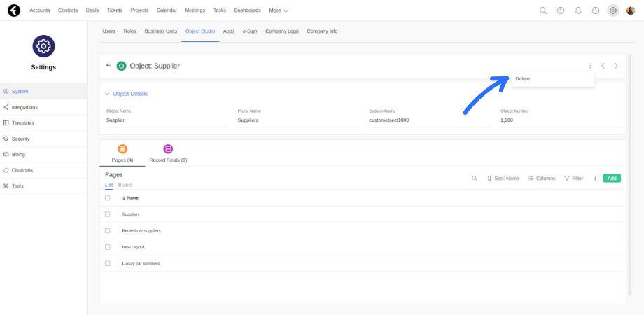The width and height of the screenshot is (644, 315).
Task: Open the notifications bell icon
Action: pos(578,10)
